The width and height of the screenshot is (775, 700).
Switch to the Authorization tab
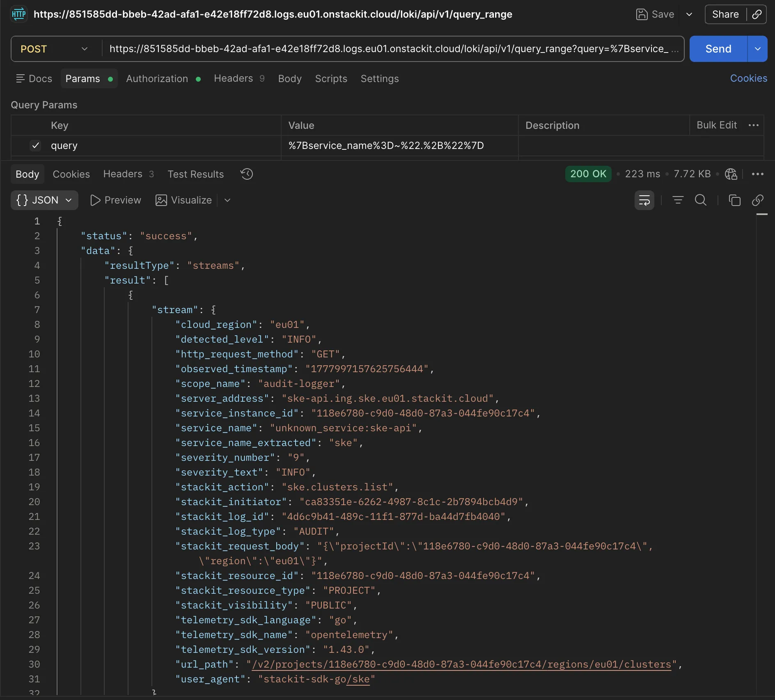[163, 78]
